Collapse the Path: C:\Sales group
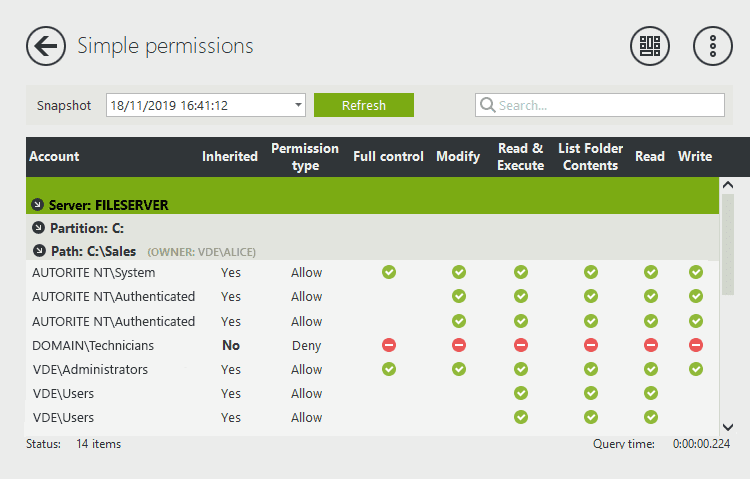The height and width of the screenshot is (479, 750). click(39, 251)
